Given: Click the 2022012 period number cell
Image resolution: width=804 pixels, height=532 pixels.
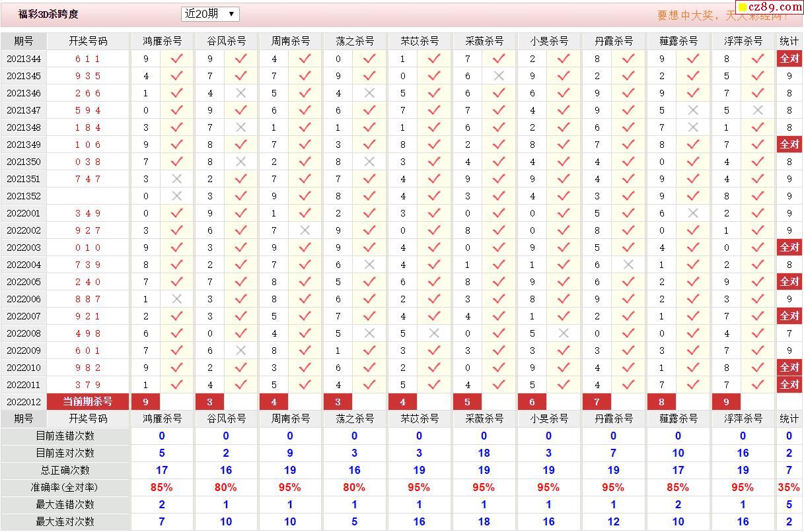Looking at the screenshot, I should (24, 401).
